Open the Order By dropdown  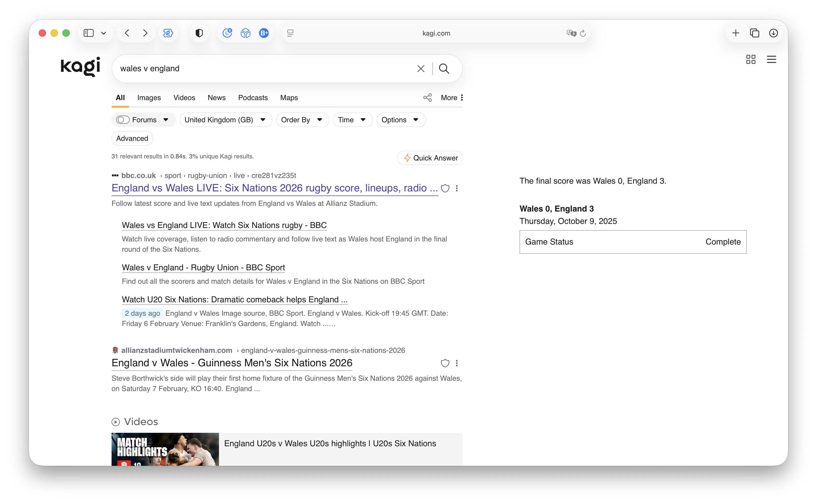[302, 120]
